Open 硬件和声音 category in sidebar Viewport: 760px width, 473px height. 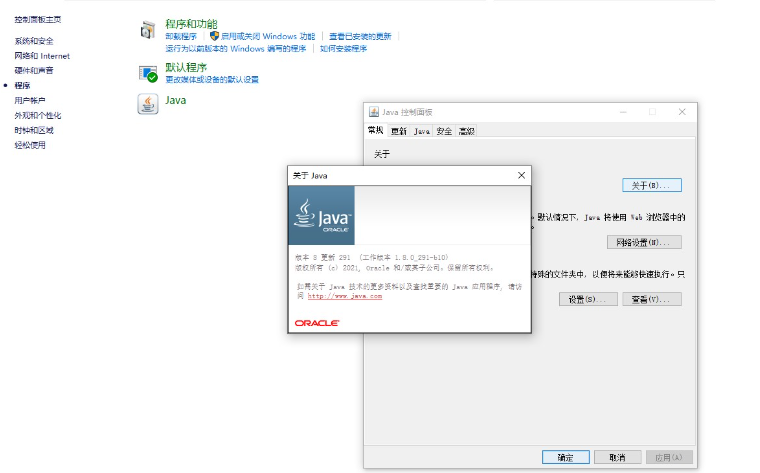click(34, 71)
